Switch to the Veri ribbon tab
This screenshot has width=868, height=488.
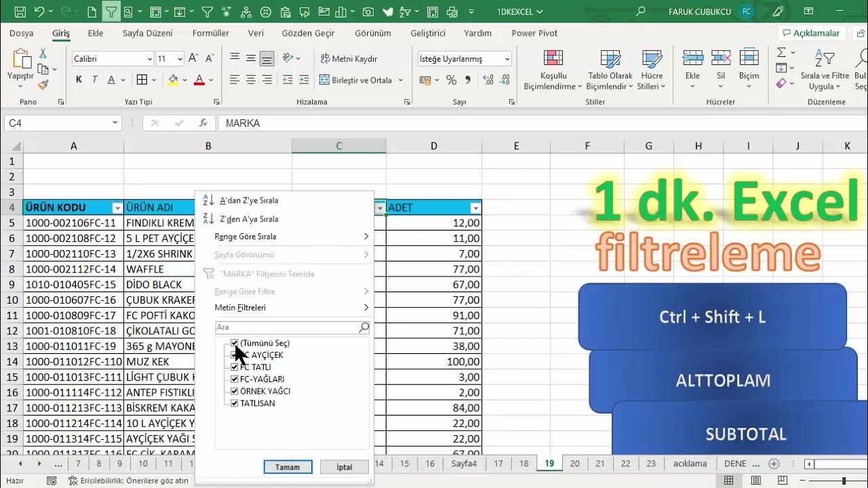click(256, 33)
